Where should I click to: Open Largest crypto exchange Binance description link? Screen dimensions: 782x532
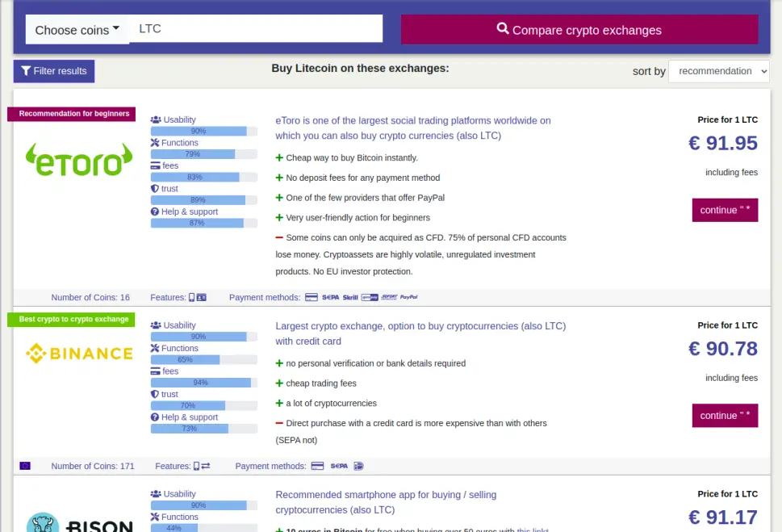point(420,333)
